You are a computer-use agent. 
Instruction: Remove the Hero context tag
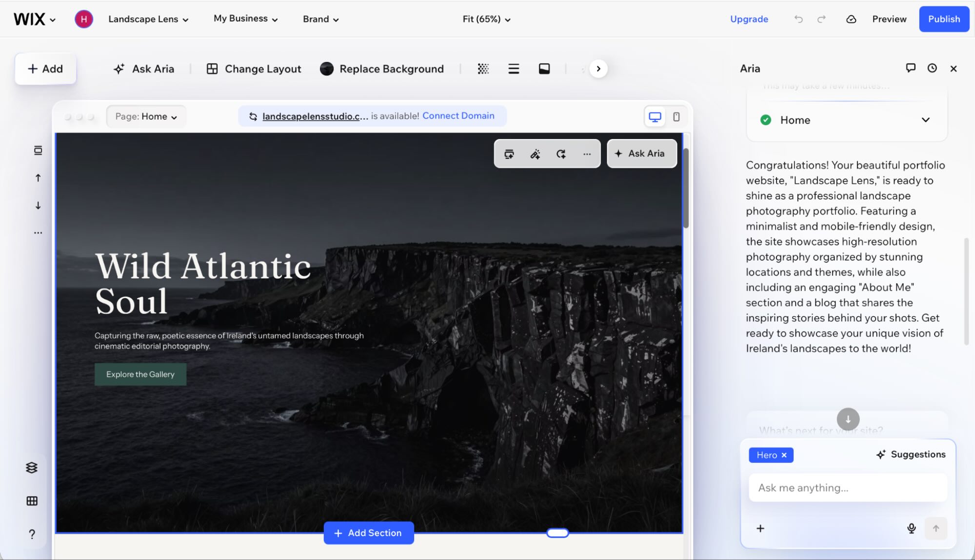pyautogui.click(x=784, y=455)
